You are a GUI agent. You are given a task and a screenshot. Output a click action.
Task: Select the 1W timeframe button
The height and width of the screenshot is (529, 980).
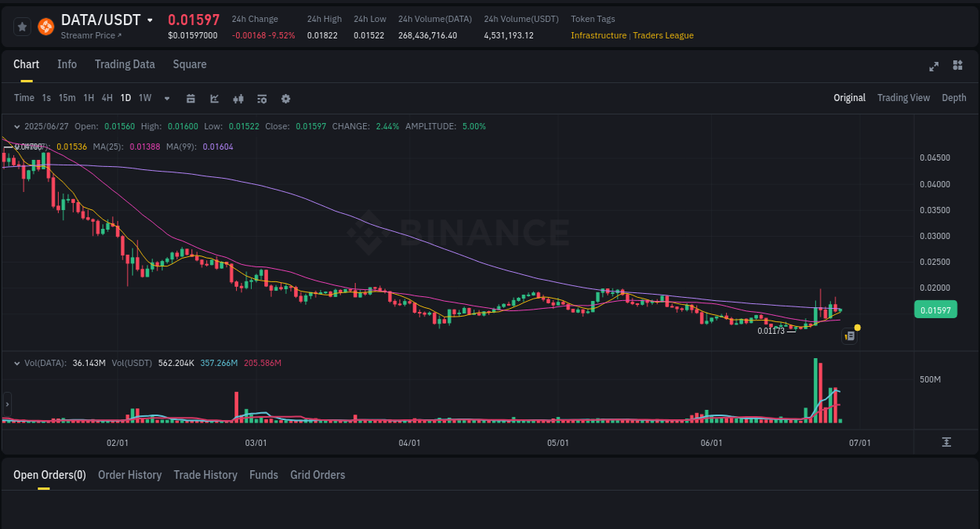coord(144,98)
